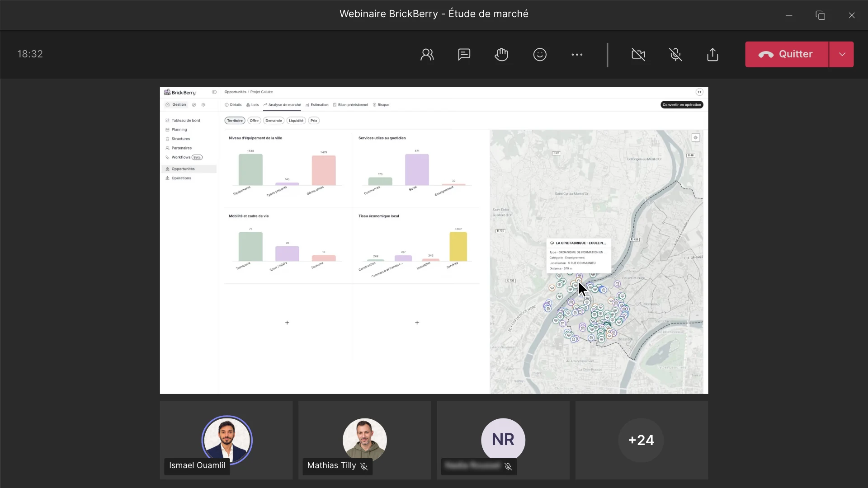Click the Opportunités breadcrumb link
Screen dimensions: 868x488
(x=235, y=92)
